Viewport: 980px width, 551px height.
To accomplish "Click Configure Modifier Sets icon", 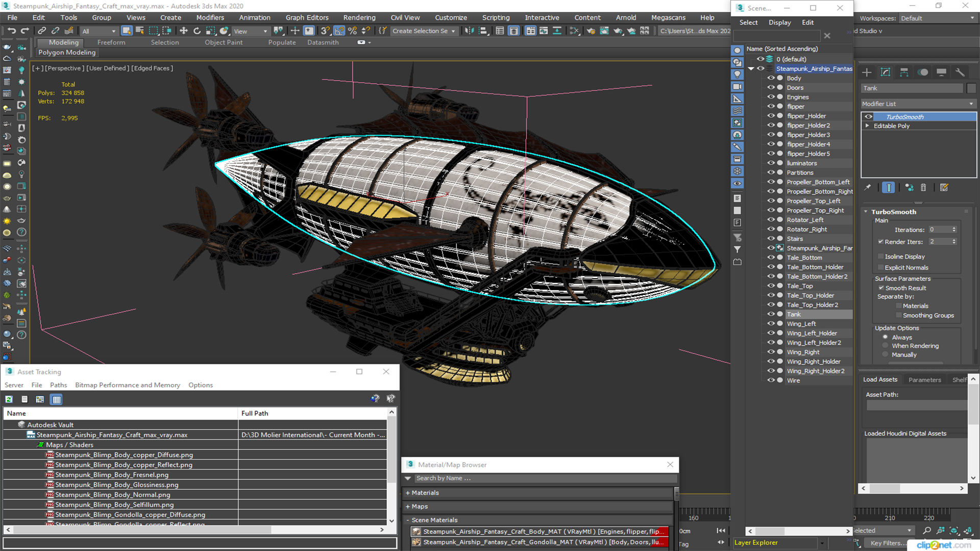I will coord(944,188).
